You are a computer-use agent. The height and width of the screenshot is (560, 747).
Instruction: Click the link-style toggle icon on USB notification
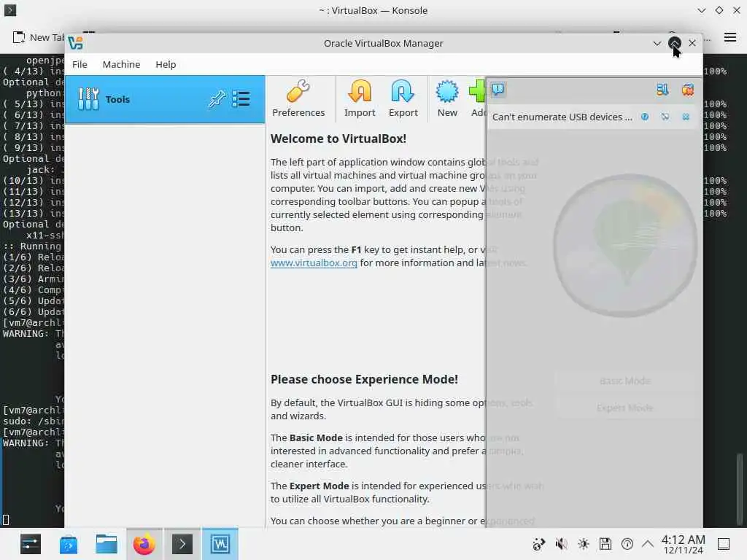click(x=665, y=117)
